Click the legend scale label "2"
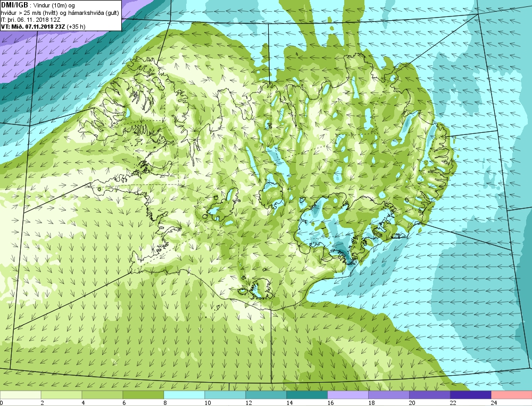The height and width of the screenshot is (406, 532). (x=42, y=403)
